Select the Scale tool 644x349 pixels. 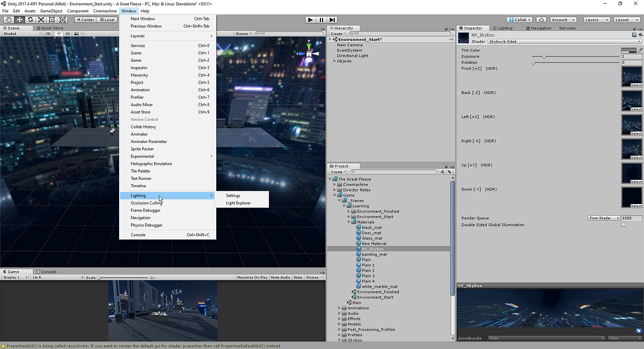[x=41, y=19]
